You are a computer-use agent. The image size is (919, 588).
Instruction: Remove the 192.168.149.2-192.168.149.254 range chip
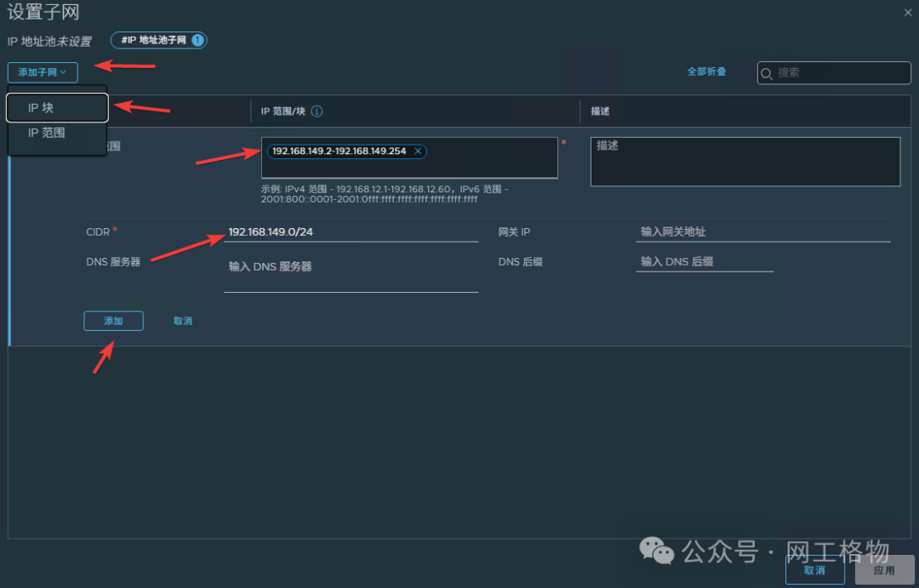tap(418, 151)
